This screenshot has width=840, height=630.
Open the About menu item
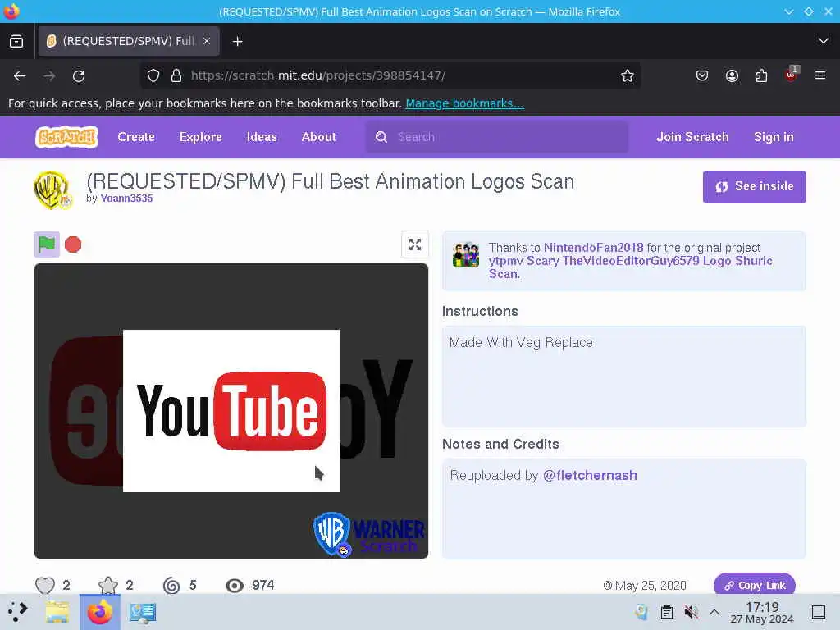coord(319,137)
